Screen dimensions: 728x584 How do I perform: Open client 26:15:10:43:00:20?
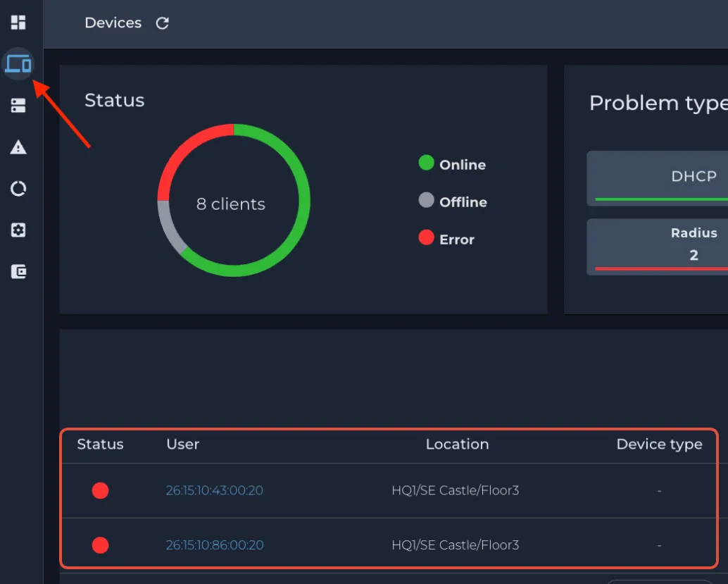click(215, 490)
